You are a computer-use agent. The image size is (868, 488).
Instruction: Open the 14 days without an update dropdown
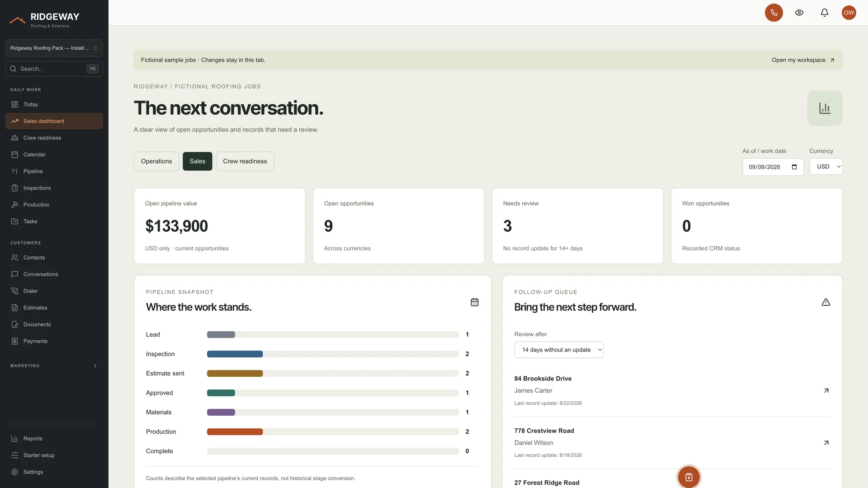pyautogui.click(x=559, y=350)
